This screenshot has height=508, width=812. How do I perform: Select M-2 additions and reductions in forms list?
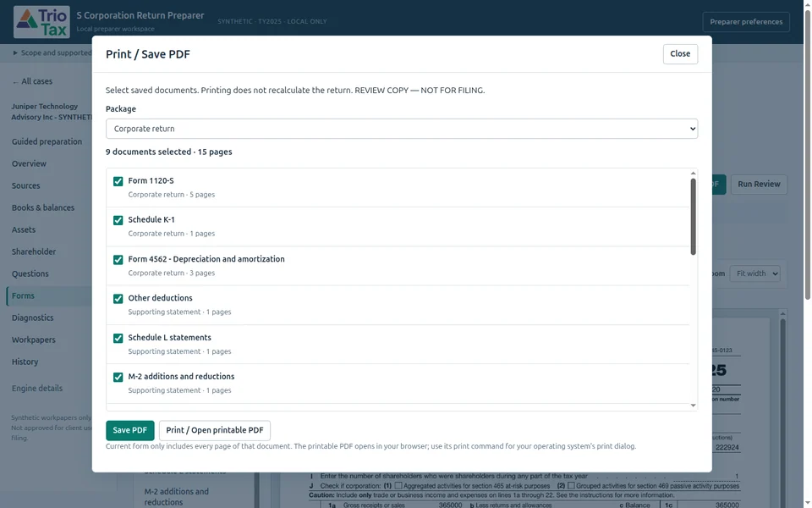[x=176, y=497]
